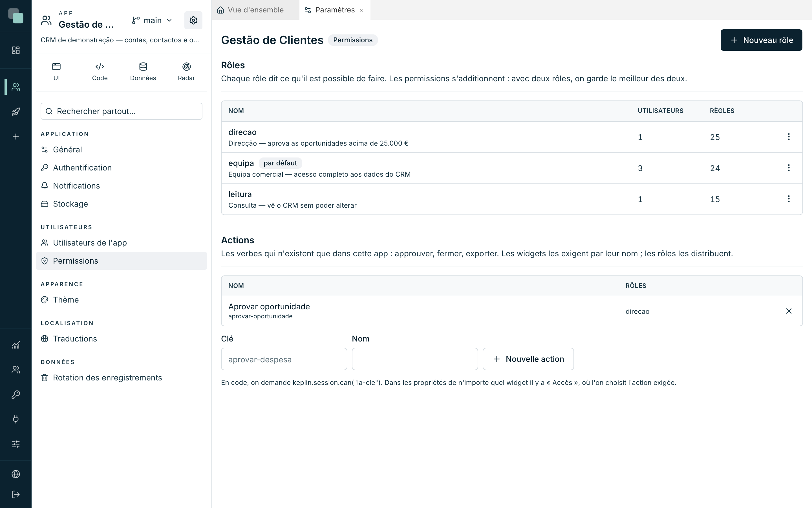Click the logout icon at bottom

(x=16, y=494)
